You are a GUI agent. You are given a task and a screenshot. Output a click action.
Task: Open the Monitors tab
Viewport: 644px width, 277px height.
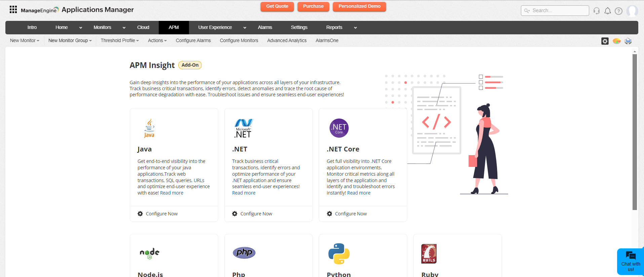tap(103, 28)
